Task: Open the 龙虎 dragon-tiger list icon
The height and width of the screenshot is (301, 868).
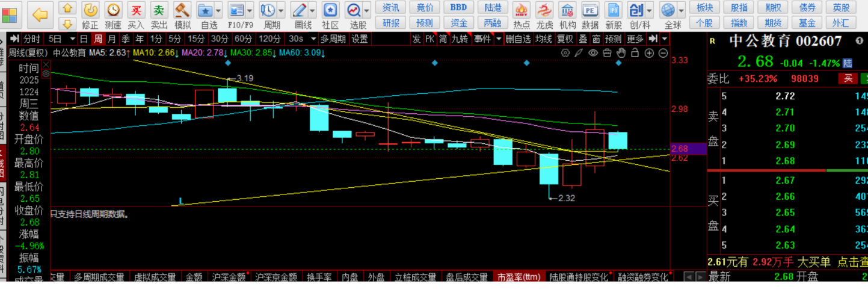Action: 544,10
